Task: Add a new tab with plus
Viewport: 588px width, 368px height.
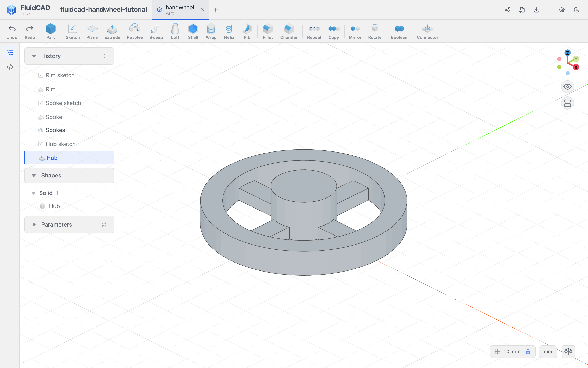Action: coord(216,10)
